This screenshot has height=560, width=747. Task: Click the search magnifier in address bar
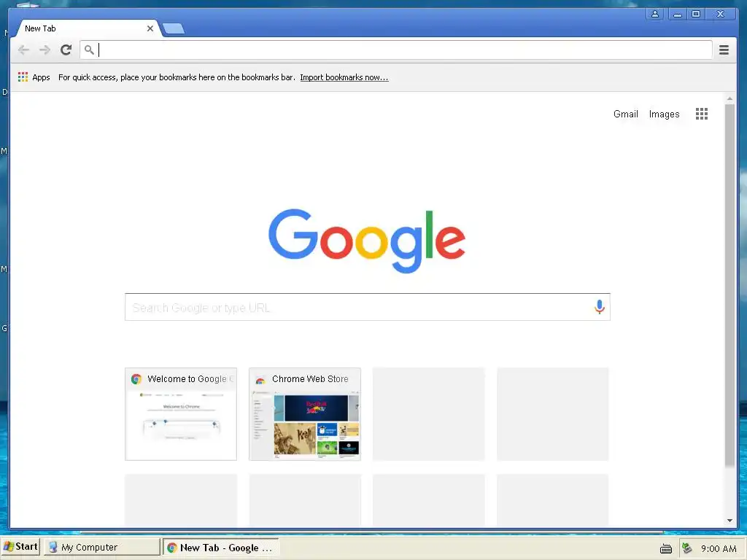coord(89,50)
